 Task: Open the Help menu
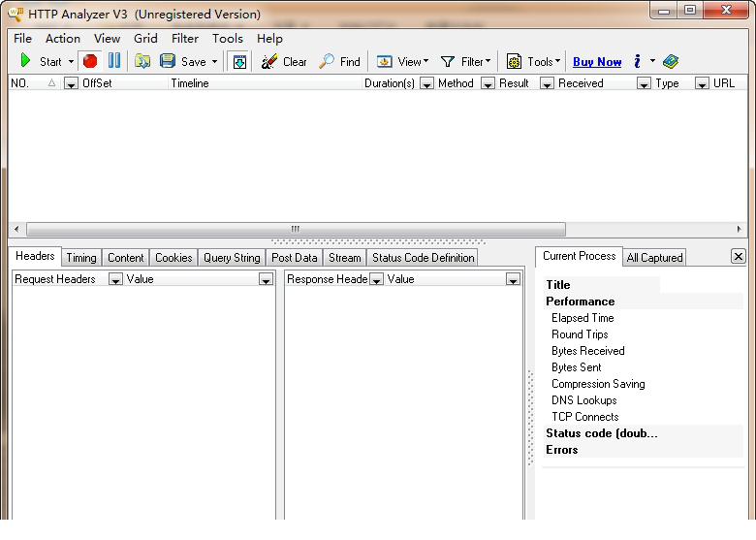click(x=269, y=39)
